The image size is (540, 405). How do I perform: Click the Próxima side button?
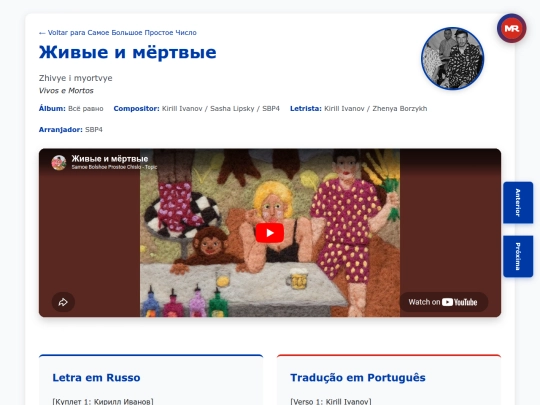click(518, 256)
